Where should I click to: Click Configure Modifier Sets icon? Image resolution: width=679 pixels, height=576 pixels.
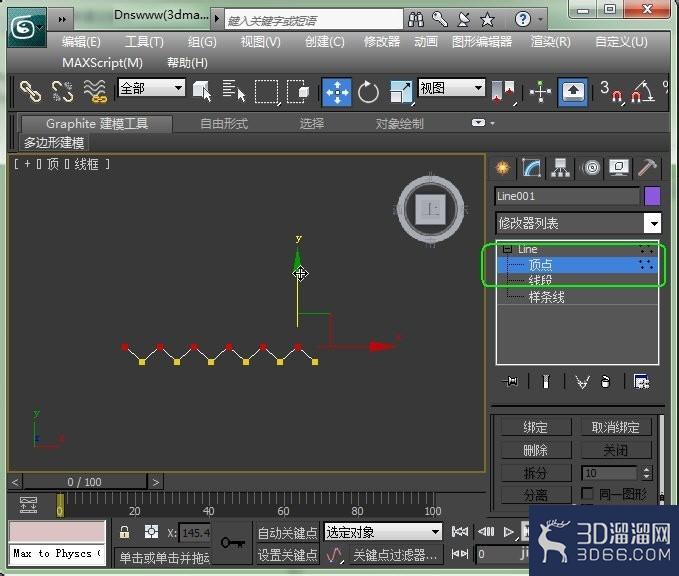641,382
